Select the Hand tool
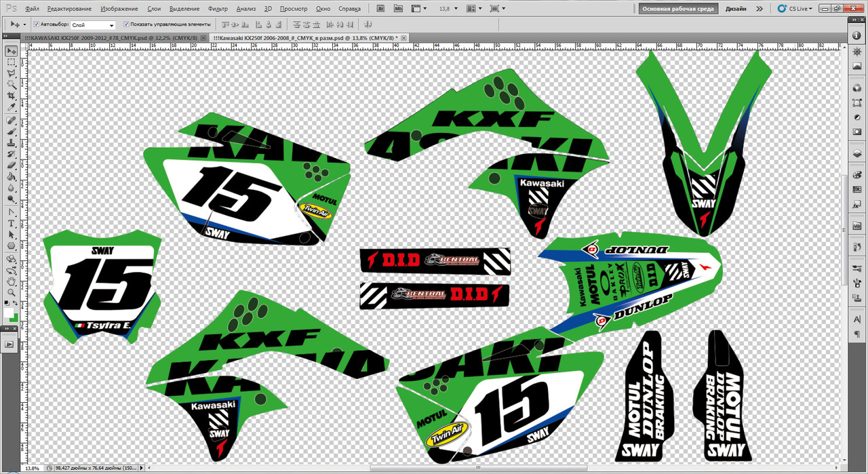Screen dimensions: 868x474 (12, 282)
